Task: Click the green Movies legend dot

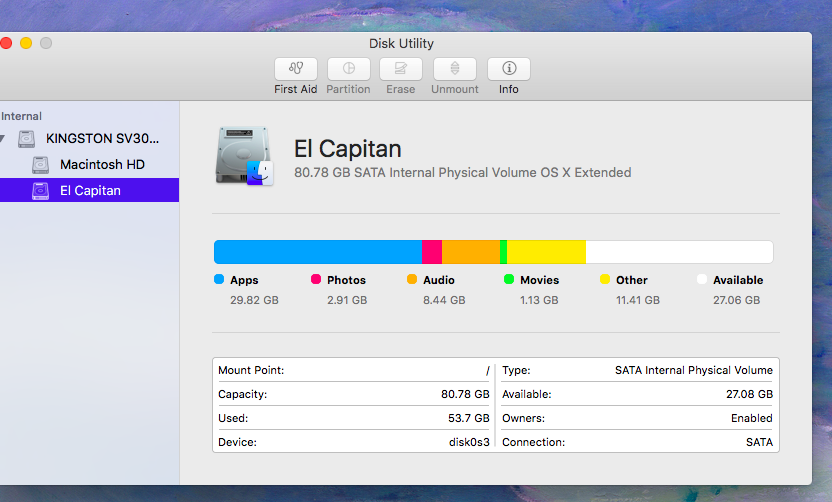Action: coord(509,279)
